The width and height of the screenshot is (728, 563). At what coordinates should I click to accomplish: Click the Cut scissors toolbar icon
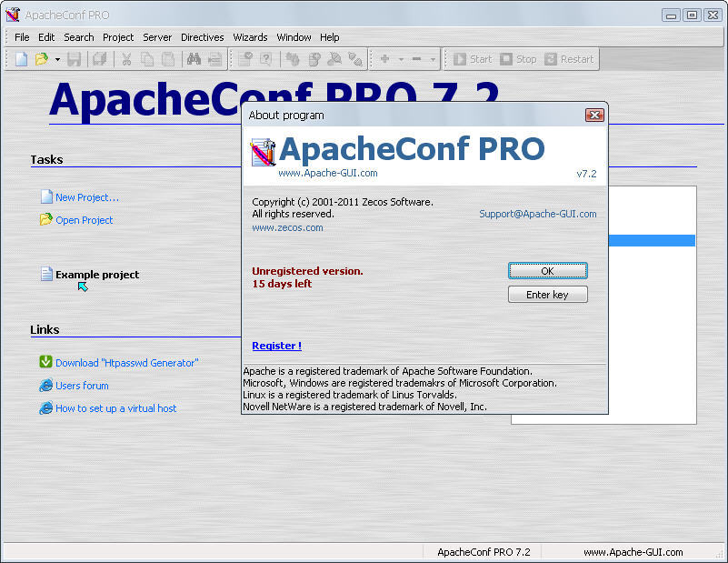coord(126,59)
